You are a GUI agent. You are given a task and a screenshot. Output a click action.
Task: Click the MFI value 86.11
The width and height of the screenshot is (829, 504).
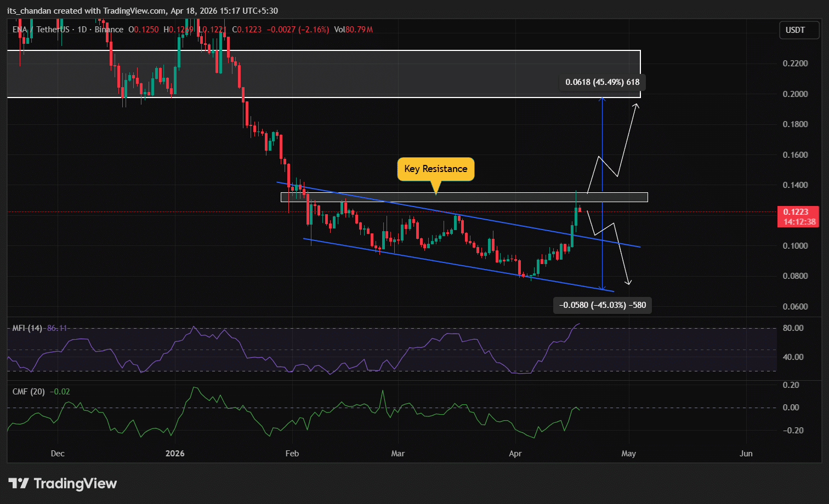click(57, 328)
